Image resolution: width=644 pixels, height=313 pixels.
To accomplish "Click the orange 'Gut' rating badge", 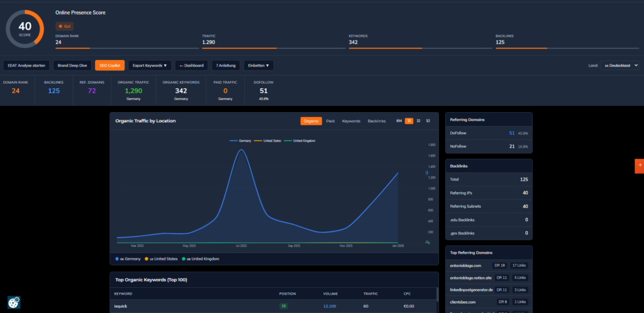I will point(64,26).
